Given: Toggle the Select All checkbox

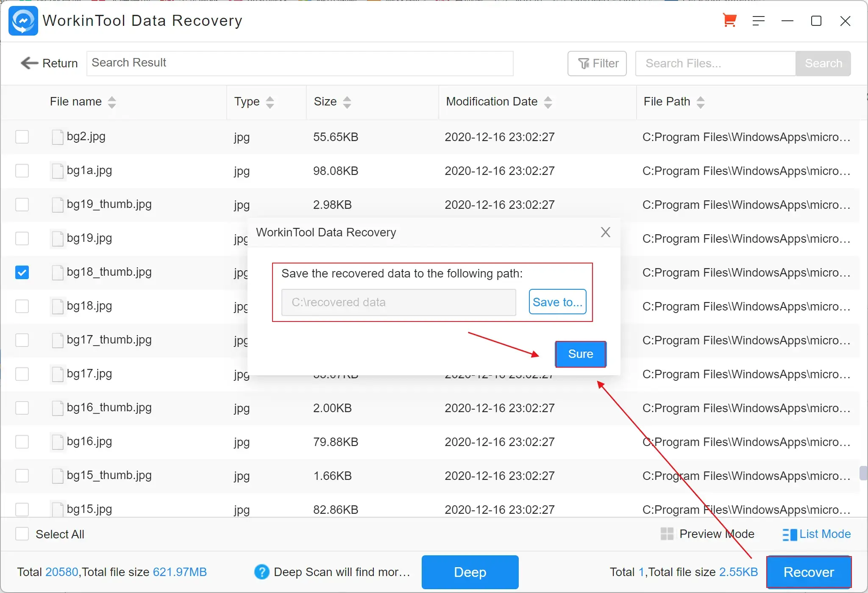Looking at the screenshot, I should click(x=22, y=534).
